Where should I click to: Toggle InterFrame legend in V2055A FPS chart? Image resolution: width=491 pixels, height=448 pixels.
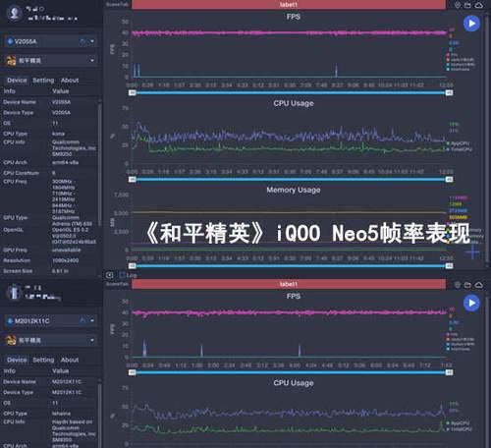[458, 69]
